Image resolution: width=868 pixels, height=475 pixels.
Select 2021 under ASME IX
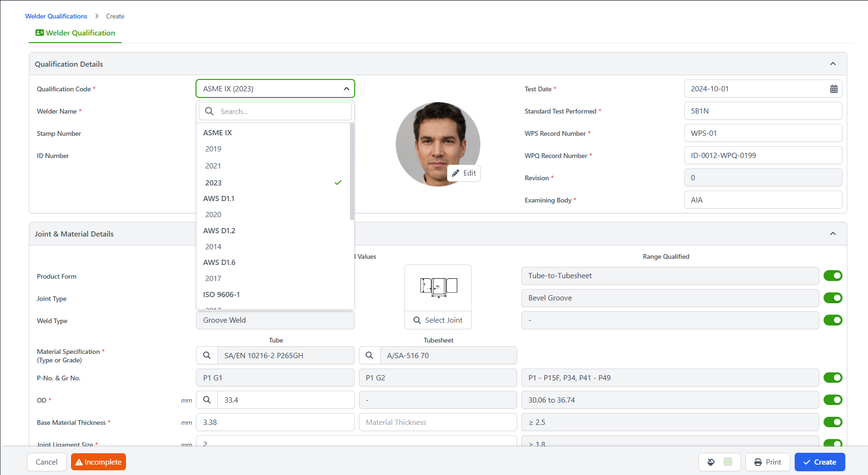pyautogui.click(x=213, y=166)
